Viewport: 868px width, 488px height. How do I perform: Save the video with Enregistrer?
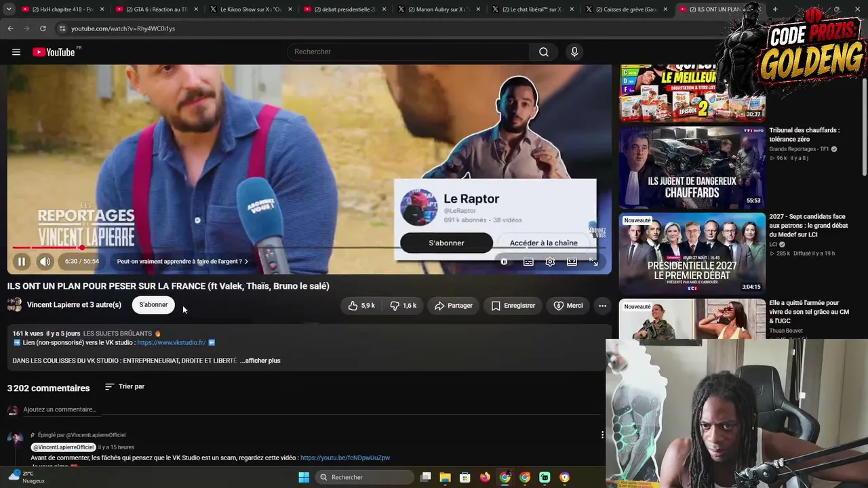pyautogui.click(x=513, y=306)
